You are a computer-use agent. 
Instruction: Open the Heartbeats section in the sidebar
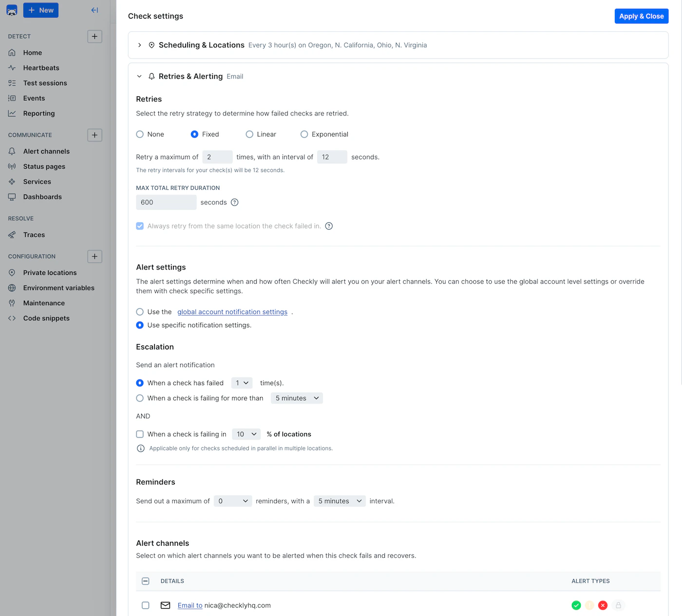click(41, 68)
